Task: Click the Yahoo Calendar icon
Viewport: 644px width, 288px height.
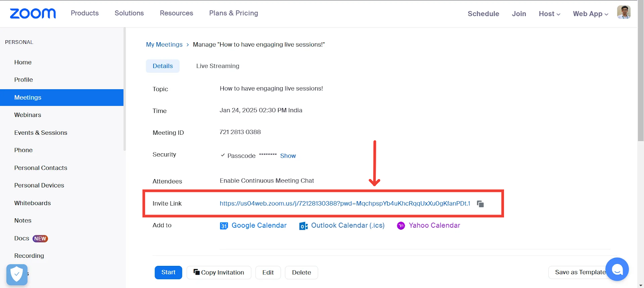Action: click(401, 226)
